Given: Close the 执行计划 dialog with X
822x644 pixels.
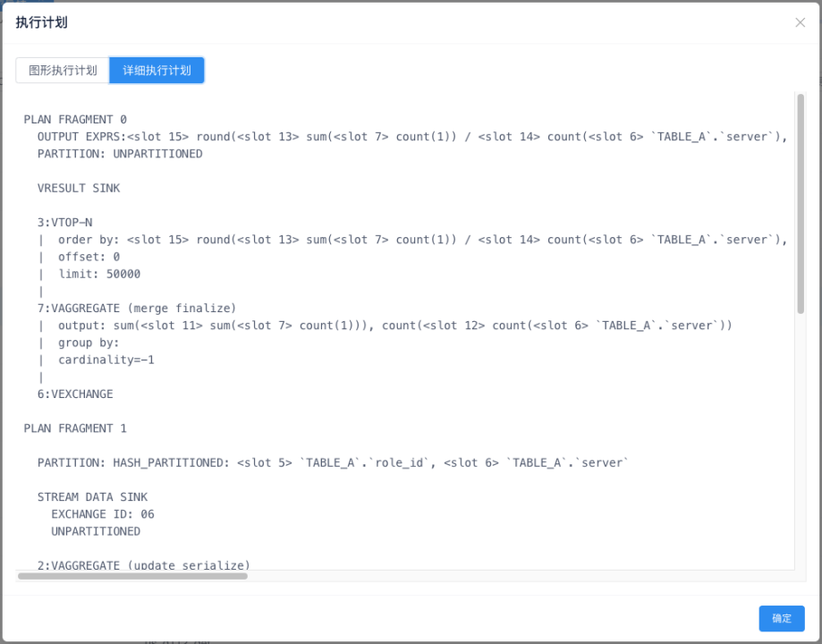Looking at the screenshot, I should pyautogui.click(x=800, y=22).
